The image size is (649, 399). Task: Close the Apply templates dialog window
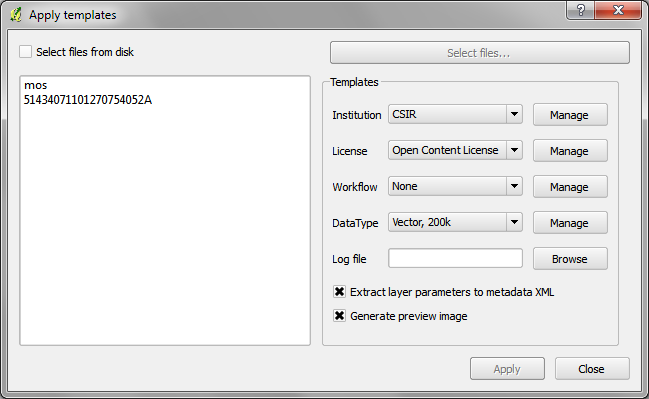pyautogui.click(x=618, y=10)
